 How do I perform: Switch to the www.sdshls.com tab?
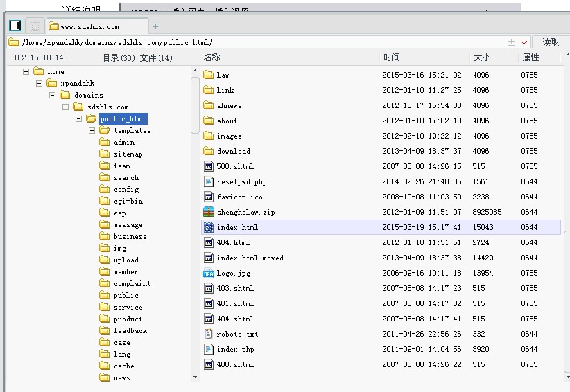(97, 26)
